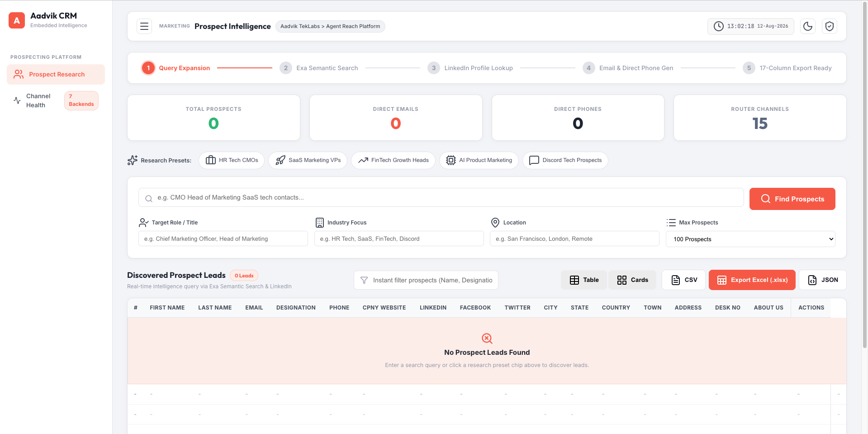Click the Aadvik CRM logo icon
The width and height of the screenshot is (868, 434).
point(17,20)
